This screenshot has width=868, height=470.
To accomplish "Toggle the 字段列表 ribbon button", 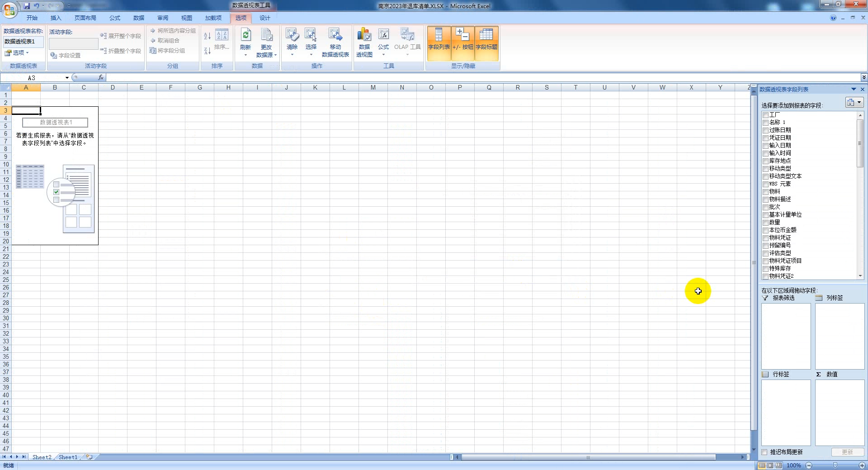I will (x=439, y=43).
